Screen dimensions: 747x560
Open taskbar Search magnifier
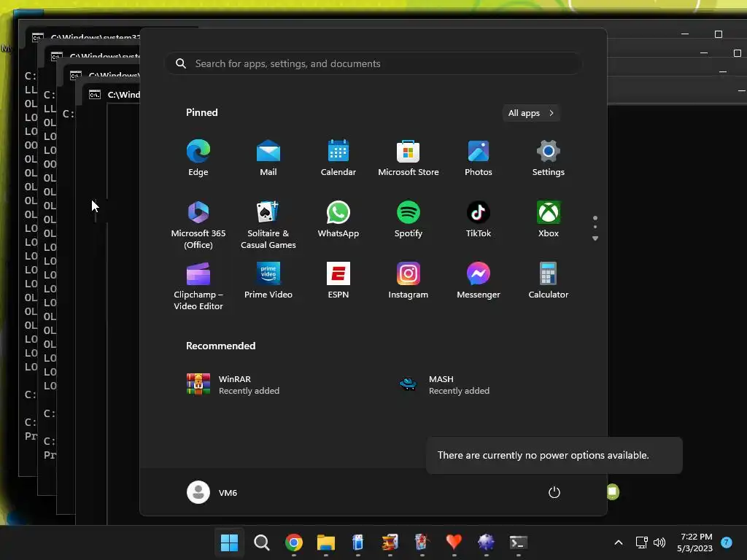pyautogui.click(x=262, y=542)
